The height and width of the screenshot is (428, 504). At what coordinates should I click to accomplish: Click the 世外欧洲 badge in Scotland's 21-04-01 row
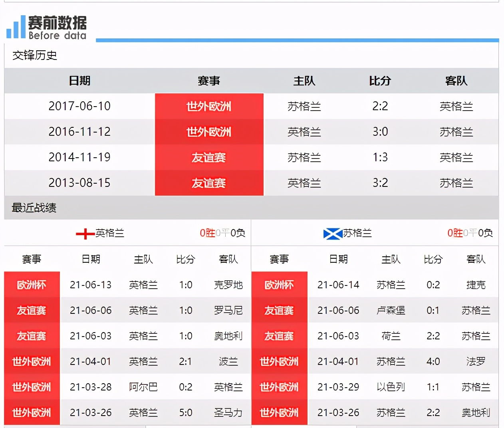pos(279,361)
